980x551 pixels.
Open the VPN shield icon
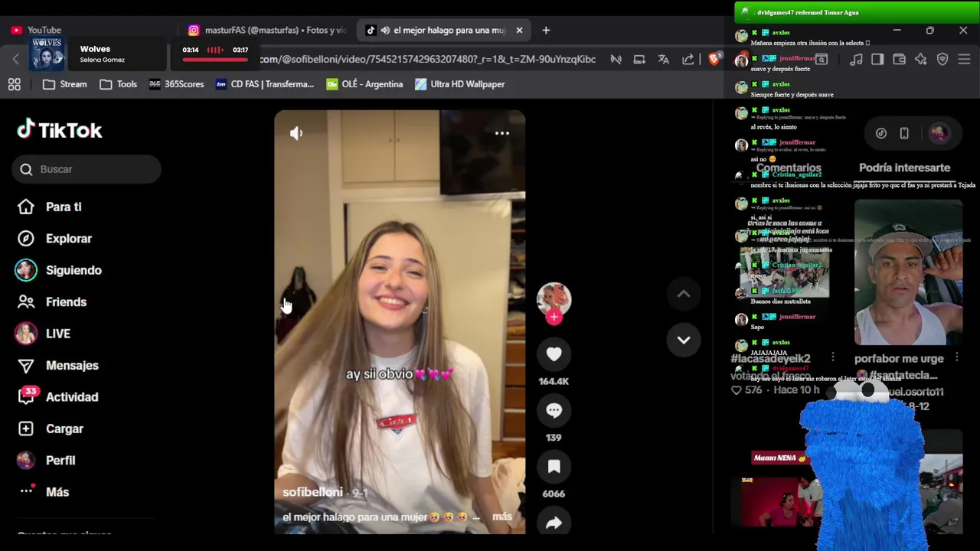coord(942,59)
